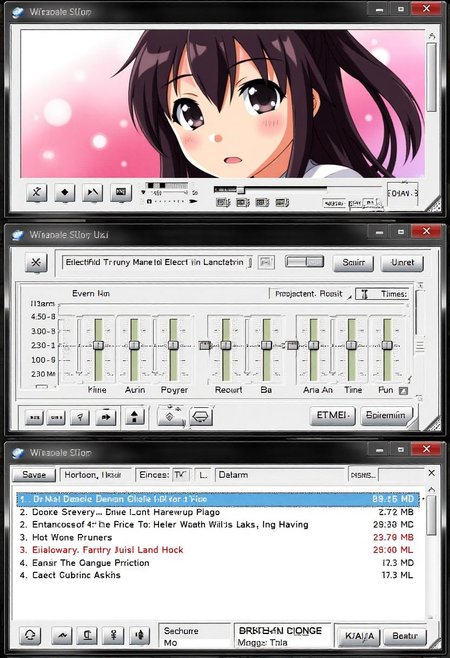
Task: Click the skip-forward icon in player controls
Action: click(x=92, y=193)
